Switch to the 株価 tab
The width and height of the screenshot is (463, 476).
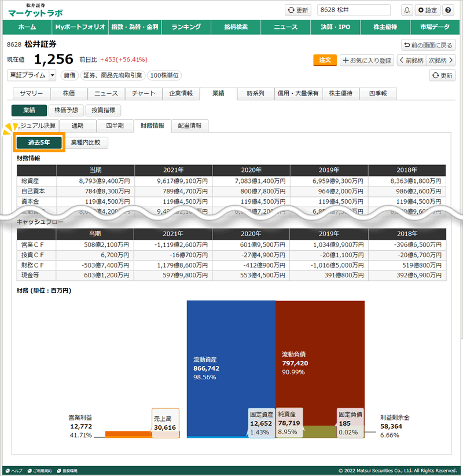(x=69, y=93)
